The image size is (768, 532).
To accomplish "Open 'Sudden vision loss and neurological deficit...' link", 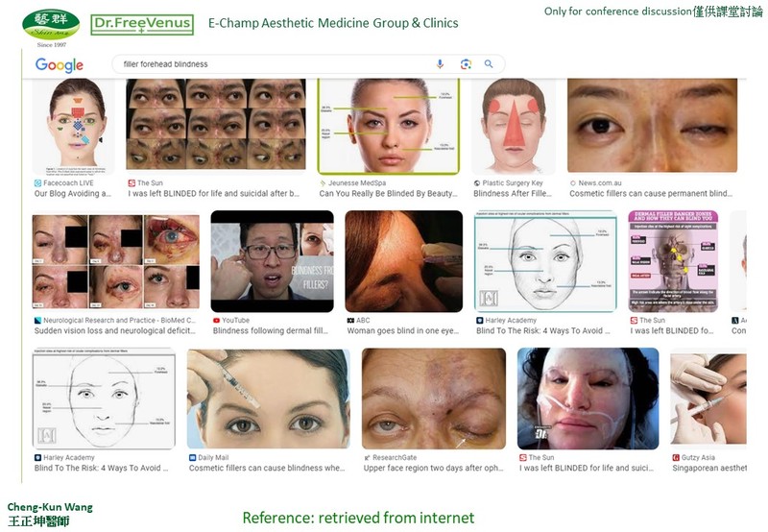I will tap(115, 330).
